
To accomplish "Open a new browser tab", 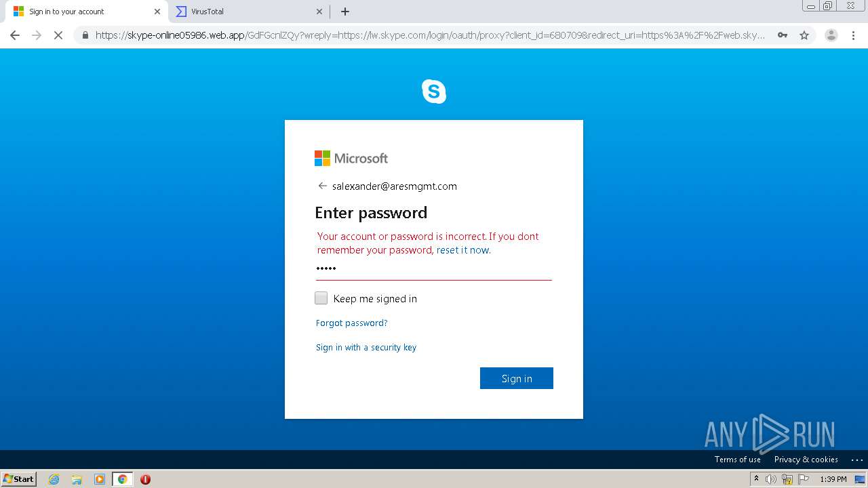I will (x=345, y=12).
